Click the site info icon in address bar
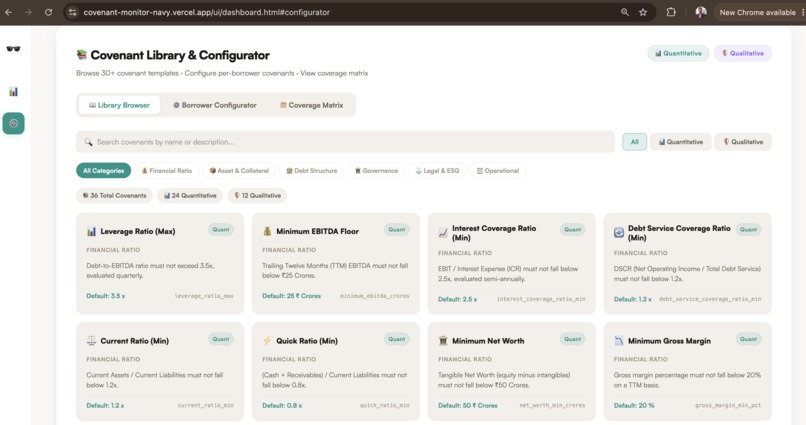Viewport: 806px width, 425px height. [x=72, y=12]
